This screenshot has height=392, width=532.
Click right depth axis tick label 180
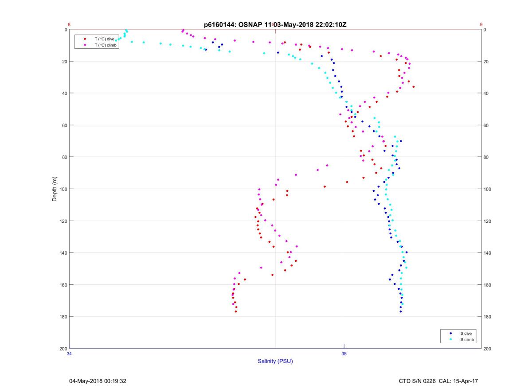coord(488,317)
